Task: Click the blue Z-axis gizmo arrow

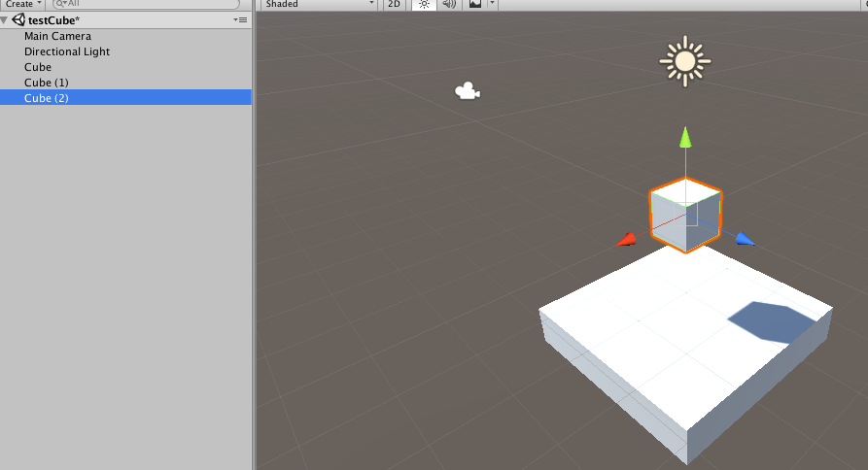Action: (x=746, y=239)
